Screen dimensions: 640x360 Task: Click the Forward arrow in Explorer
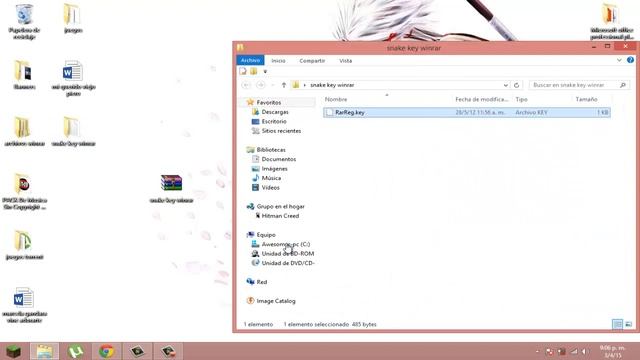coord(260,85)
